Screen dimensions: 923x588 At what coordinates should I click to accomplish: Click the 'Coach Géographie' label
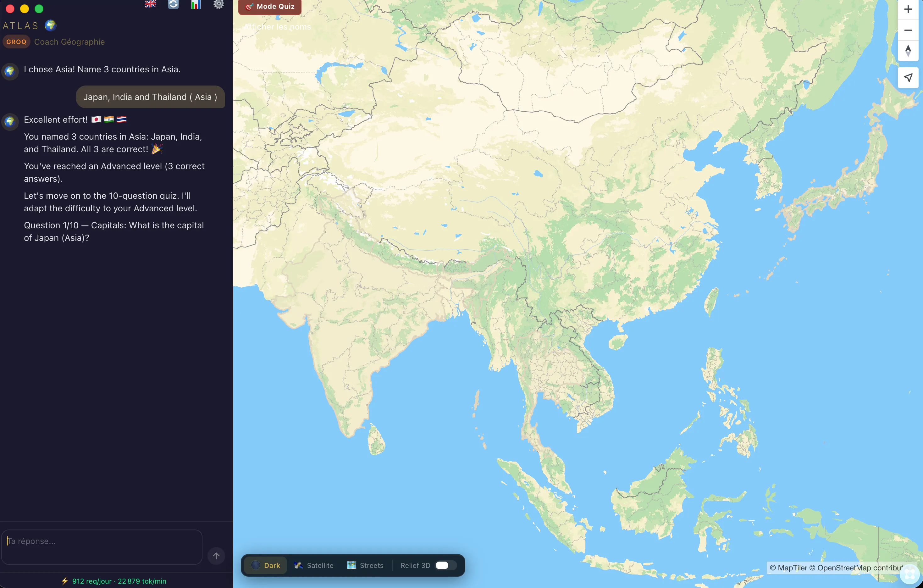69,42
